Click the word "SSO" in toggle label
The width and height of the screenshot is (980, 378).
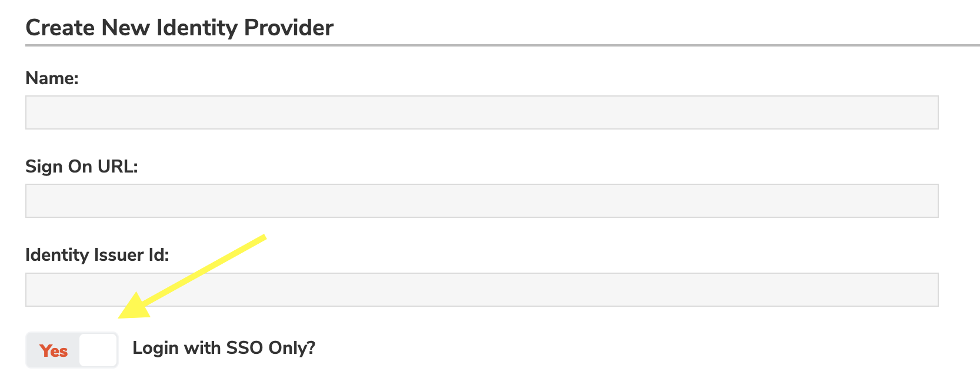[244, 348]
